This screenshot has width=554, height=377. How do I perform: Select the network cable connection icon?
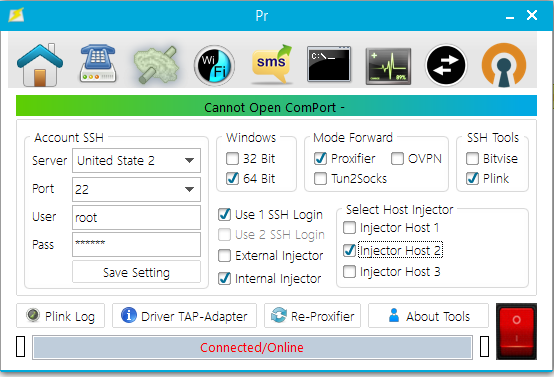click(156, 65)
